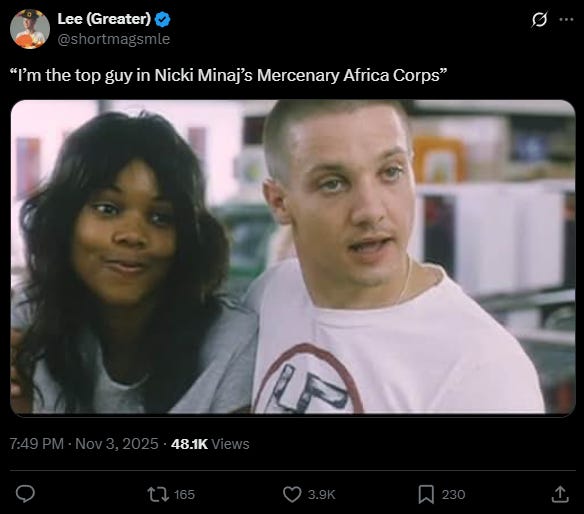
Task: Open the @shortmagsmle handle link
Action: [114, 39]
